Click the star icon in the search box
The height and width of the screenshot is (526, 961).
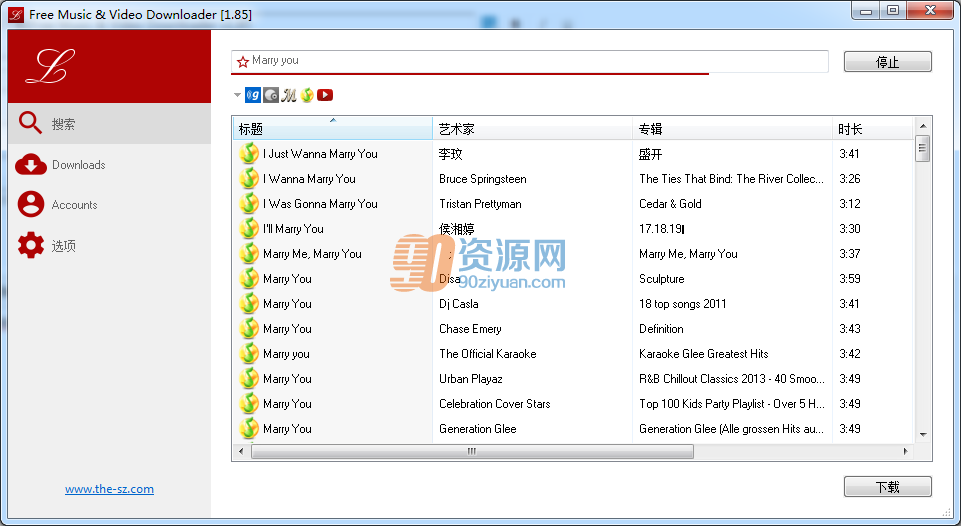pyautogui.click(x=243, y=61)
